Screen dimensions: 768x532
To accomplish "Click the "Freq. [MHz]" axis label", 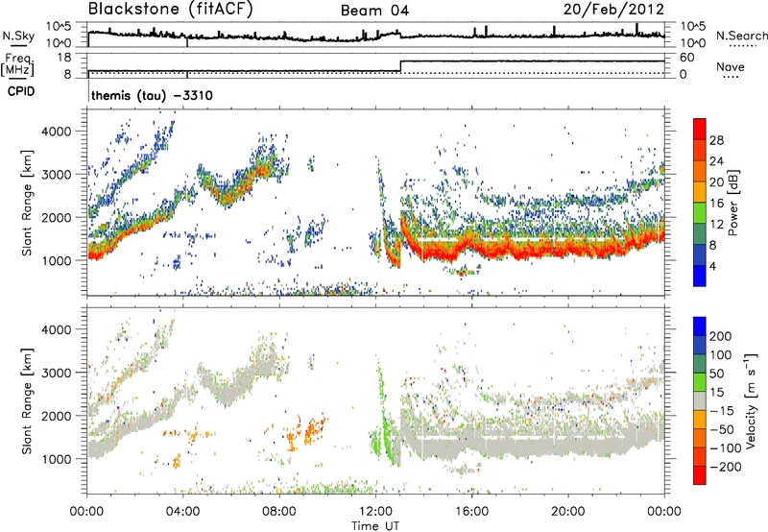I will click(18, 64).
